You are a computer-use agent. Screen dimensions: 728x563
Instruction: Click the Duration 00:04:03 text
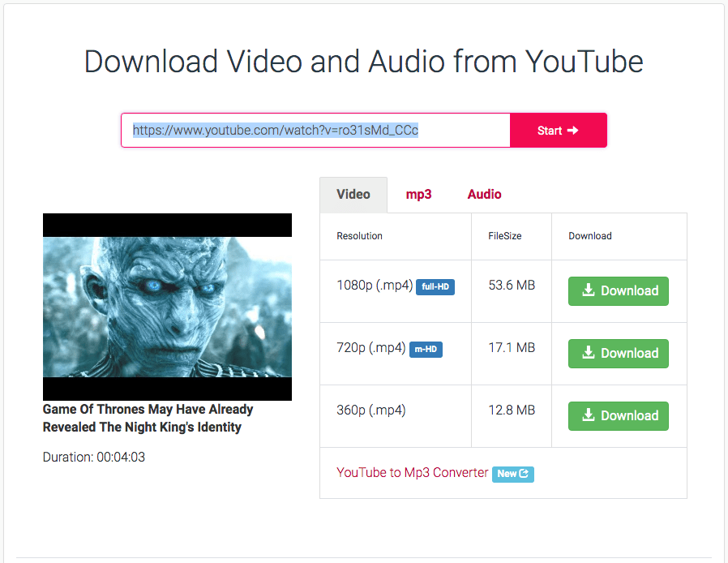(94, 458)
